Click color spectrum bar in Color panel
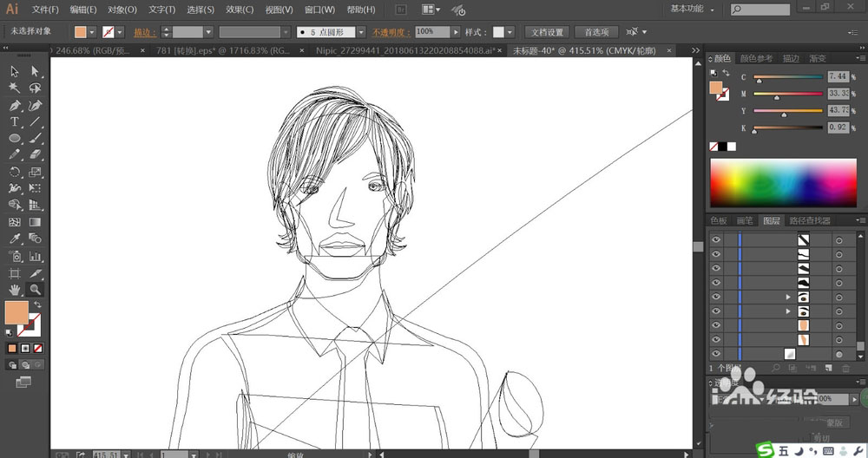Screen dimensions: 868x458 783,183
